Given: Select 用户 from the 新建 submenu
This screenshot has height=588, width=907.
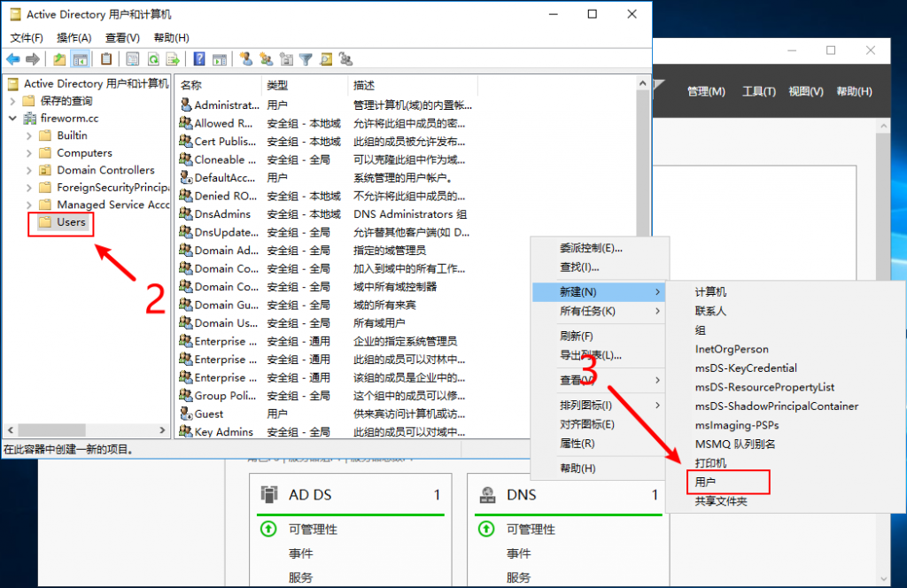Looking at the screenshot, I should [705, 483].
